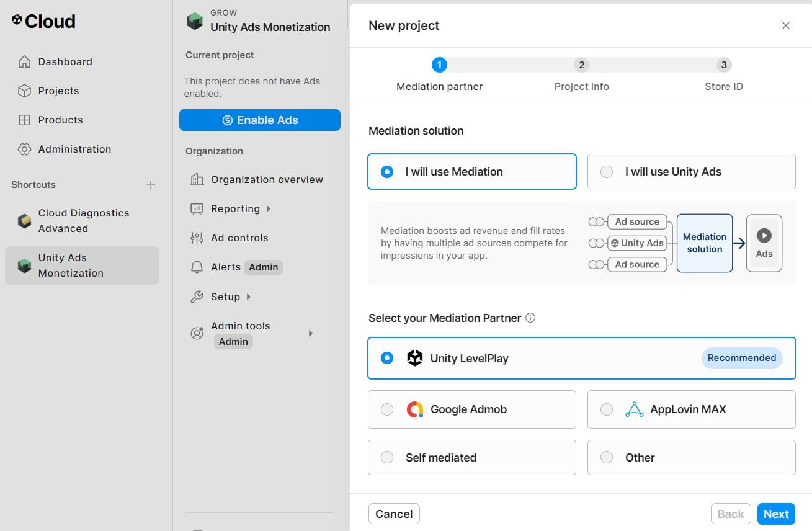The height and width of the screenshot is (531, 812).
Task: Click info icon beside Select your Mediation Partner
Action: coord(530,318)
